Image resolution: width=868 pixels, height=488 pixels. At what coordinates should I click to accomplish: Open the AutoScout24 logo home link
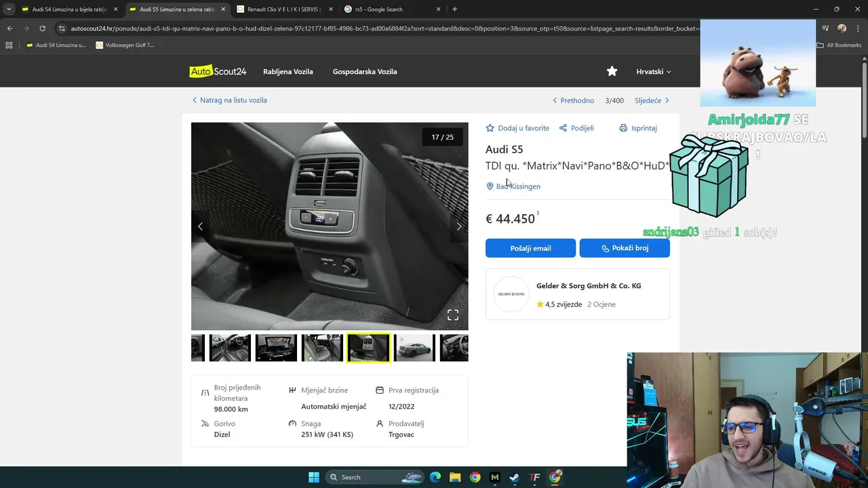tap(218, 71)
